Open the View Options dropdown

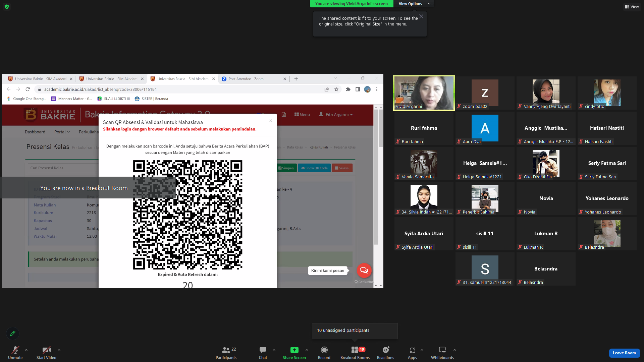(x=414, y=4)
